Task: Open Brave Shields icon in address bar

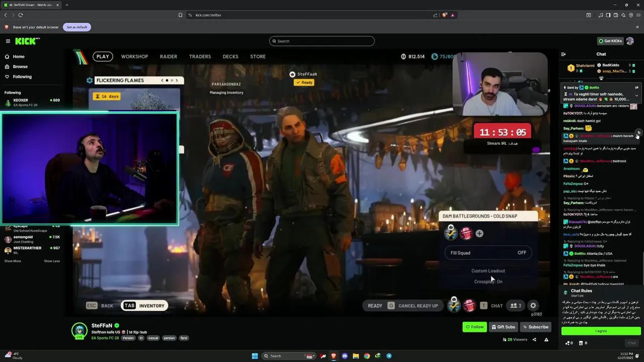Action: click(x=444, y=15)
